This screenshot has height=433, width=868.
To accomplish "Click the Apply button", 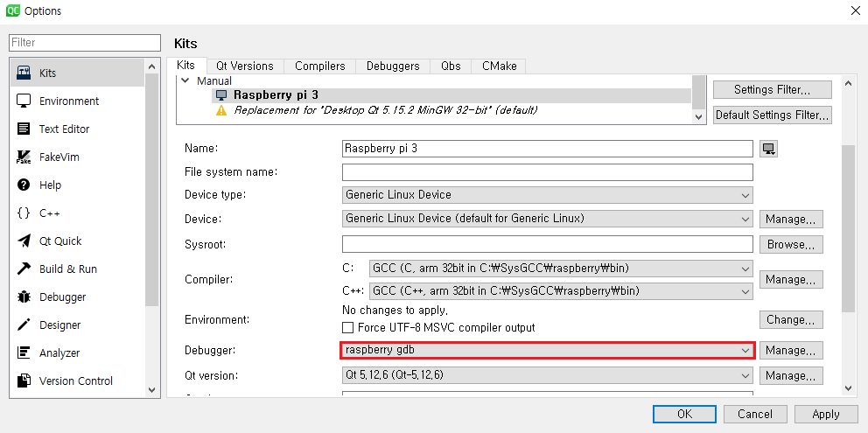I will click(x=826, y=414).
